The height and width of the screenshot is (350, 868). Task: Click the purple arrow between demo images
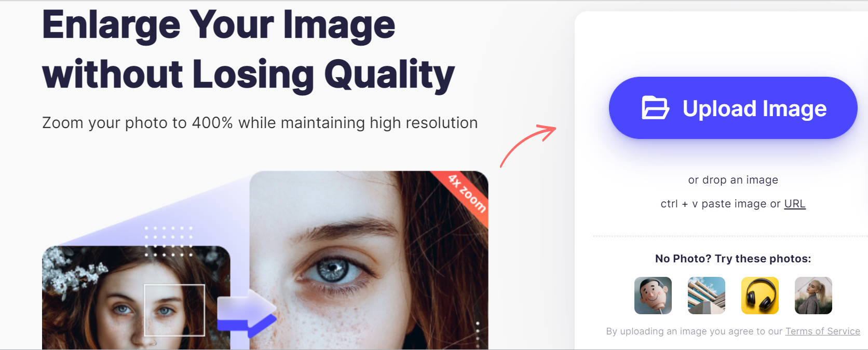(x=247, y=314)
